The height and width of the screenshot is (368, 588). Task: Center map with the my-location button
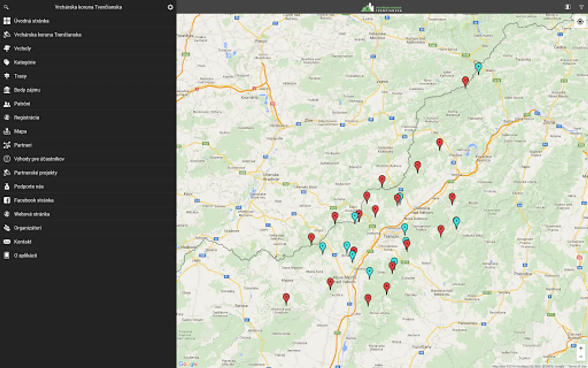click(580, 22)
